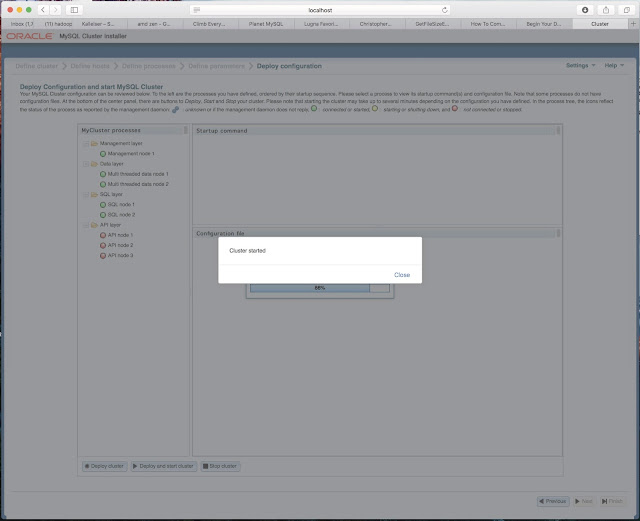Image resolution: width=640 pixels, height=521 pixels.
Task: Click the localhost address bar
Action: pyautogui.click(x=320, y=10)
